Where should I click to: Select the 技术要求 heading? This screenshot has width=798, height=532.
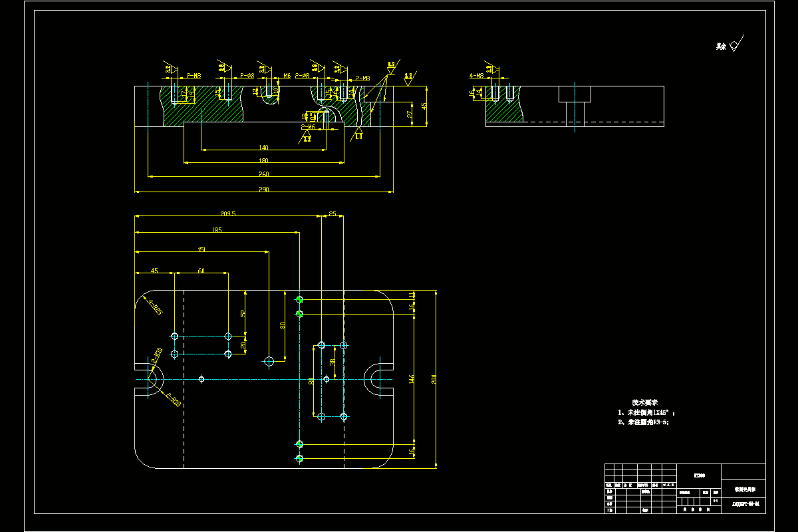(644, 403)
